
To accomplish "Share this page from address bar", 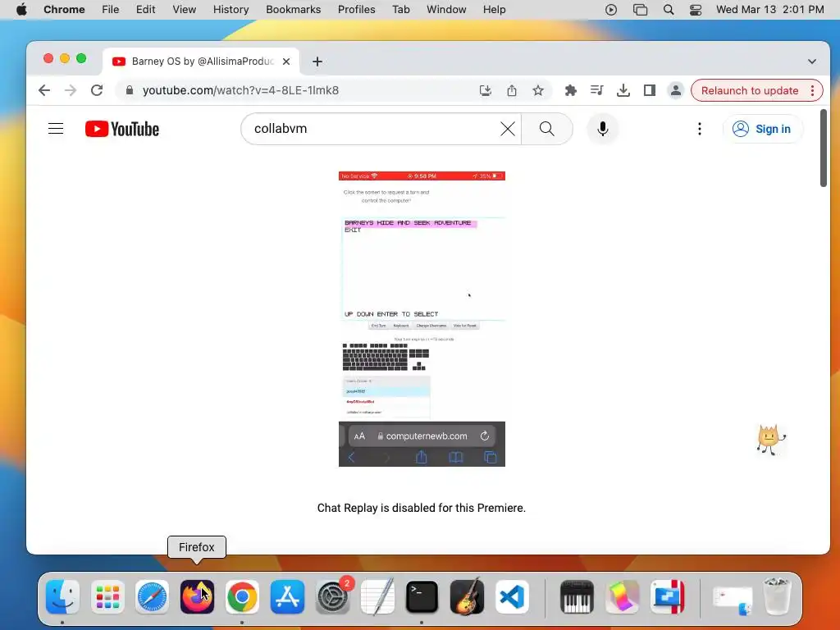I will (x=512, y=90).
